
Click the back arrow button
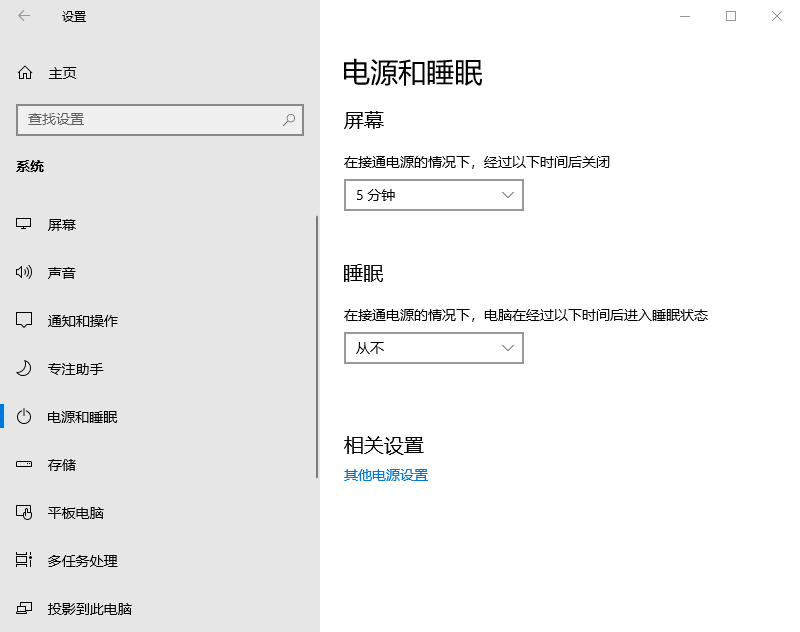[22, 16]
